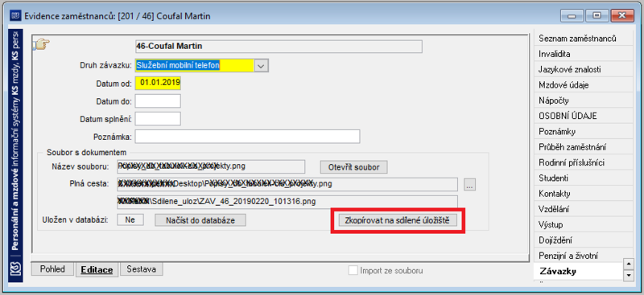Screen dimensions: 644x295
Task: Open OSOBNÍ ÚDAJE section
Action: pyautogui.click(x=584, y=116)
